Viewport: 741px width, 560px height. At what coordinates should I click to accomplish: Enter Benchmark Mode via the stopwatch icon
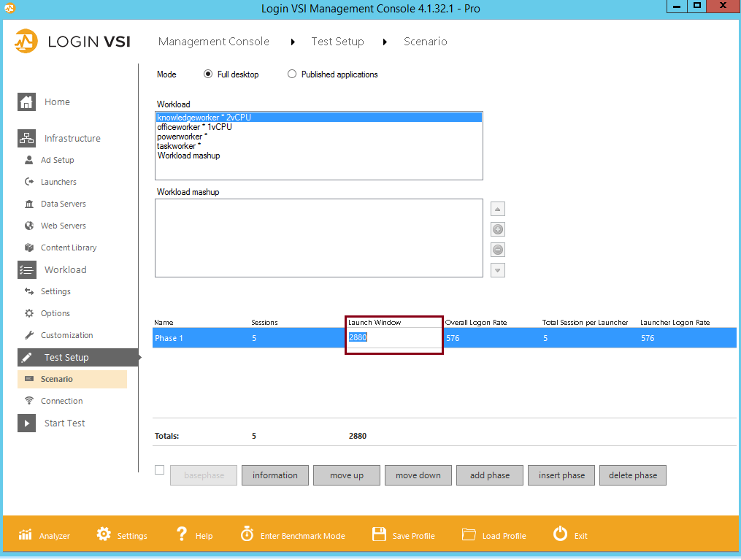(292, 534)
